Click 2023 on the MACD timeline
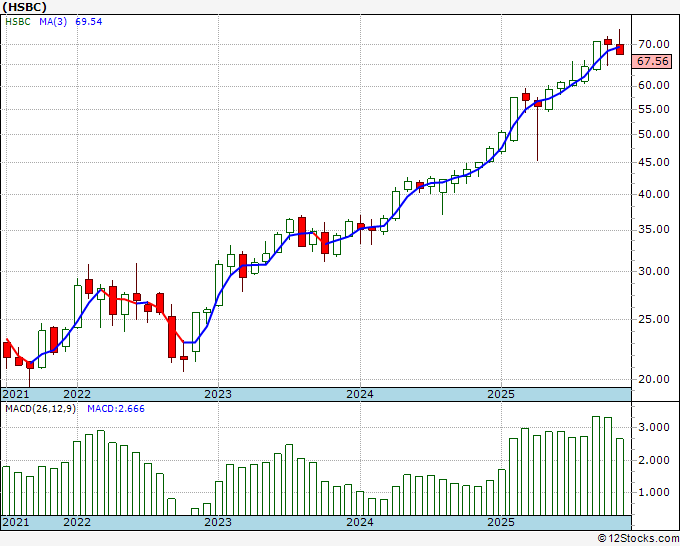 click(x=218, y=522)
